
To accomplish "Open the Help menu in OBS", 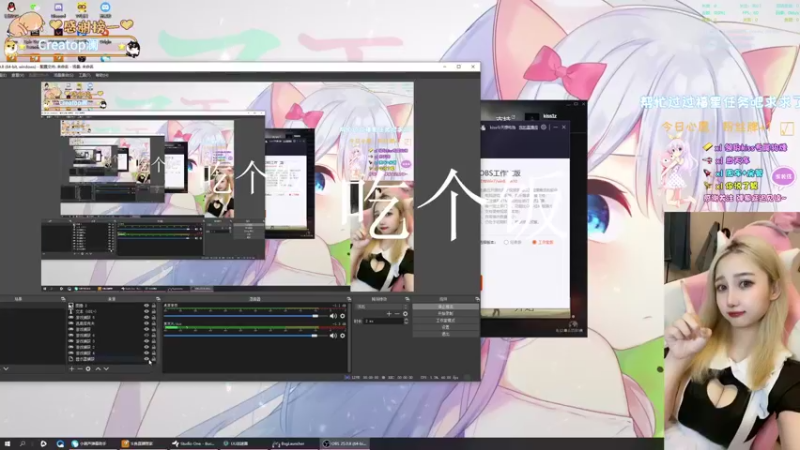I will [x=102, y=75].
